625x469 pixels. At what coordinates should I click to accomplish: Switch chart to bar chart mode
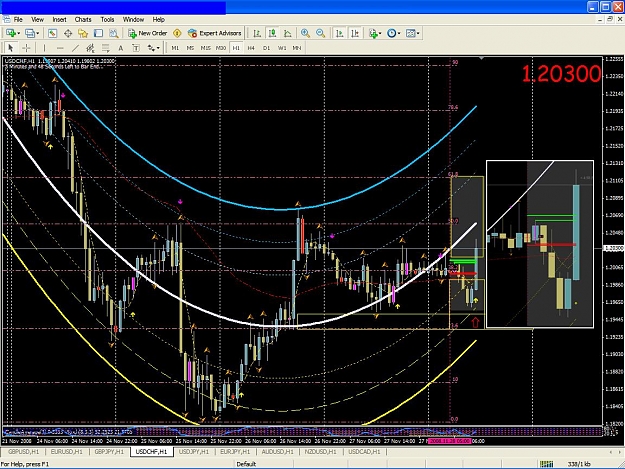coord(257,33)
